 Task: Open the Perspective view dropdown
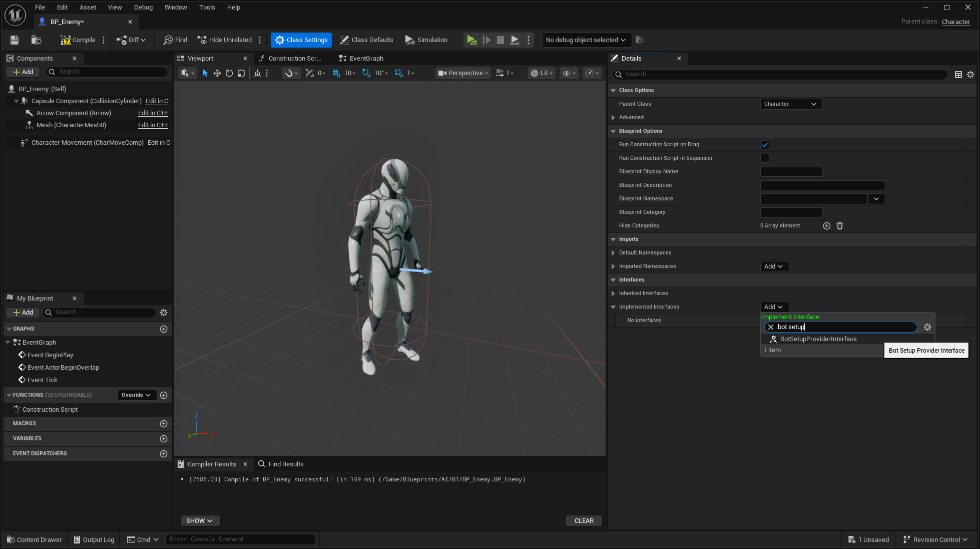(x=462, y=73)
